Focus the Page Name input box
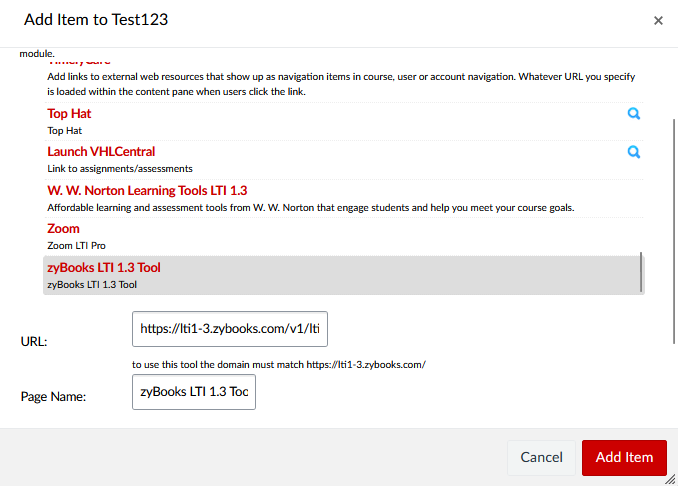Viewport: 678px width, 486px height. 194,392
